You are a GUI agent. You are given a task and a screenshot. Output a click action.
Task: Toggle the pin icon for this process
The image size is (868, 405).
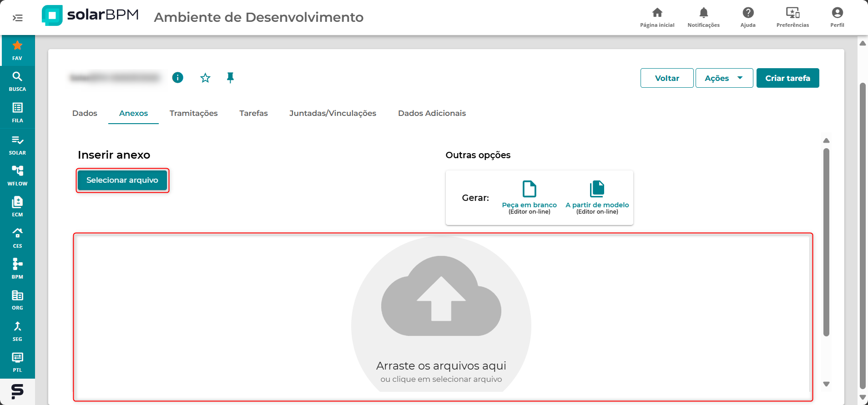tap(230, 78)
